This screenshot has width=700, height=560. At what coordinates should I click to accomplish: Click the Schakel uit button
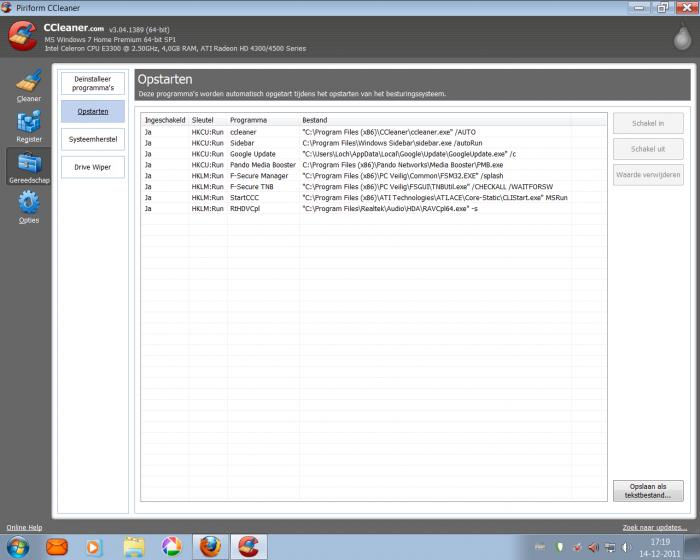click(648, 149)
